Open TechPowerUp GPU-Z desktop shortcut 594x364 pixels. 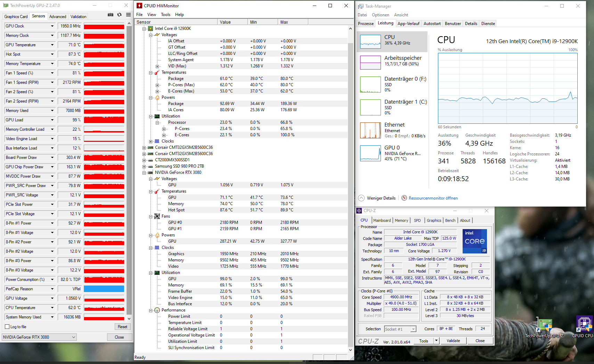click(544, 327)
